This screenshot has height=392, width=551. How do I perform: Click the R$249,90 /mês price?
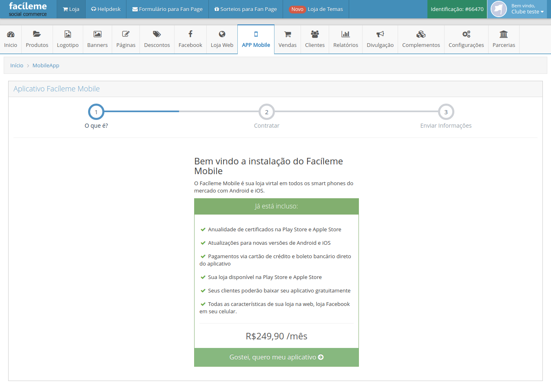[277, 336]
